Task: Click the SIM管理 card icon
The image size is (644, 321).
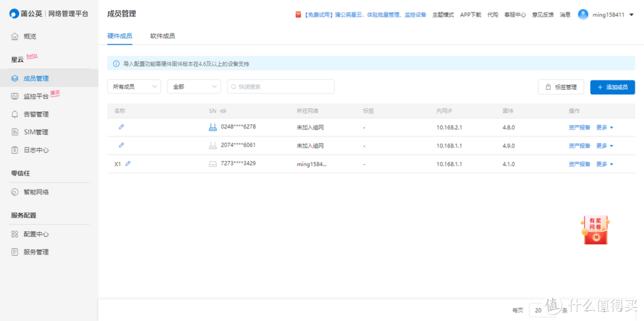Action: (15, 132)
